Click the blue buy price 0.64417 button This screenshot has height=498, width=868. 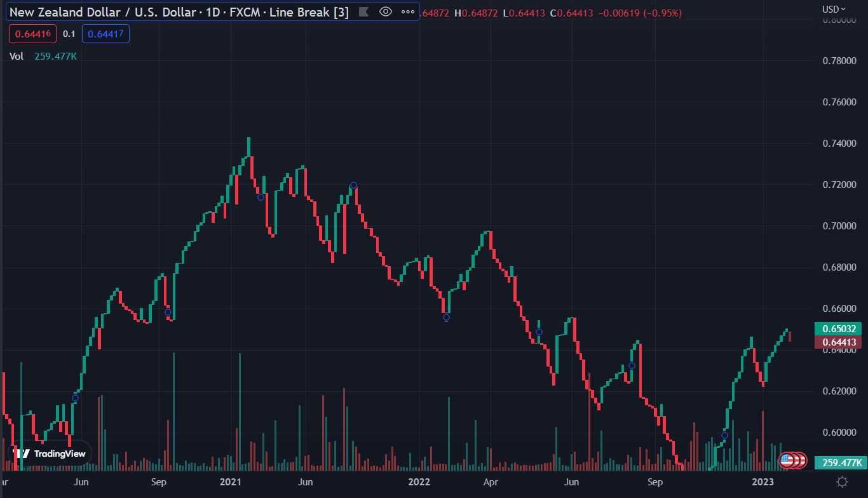point(105,34)
